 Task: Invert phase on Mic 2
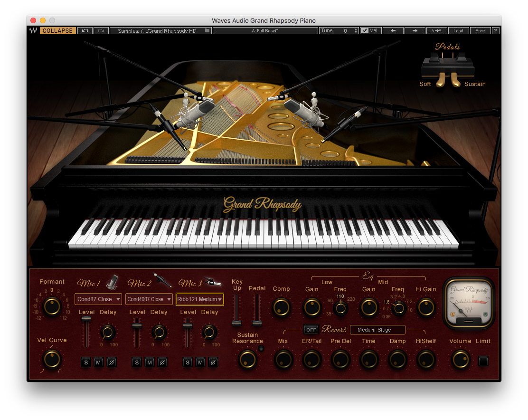[x=162, y=363]
